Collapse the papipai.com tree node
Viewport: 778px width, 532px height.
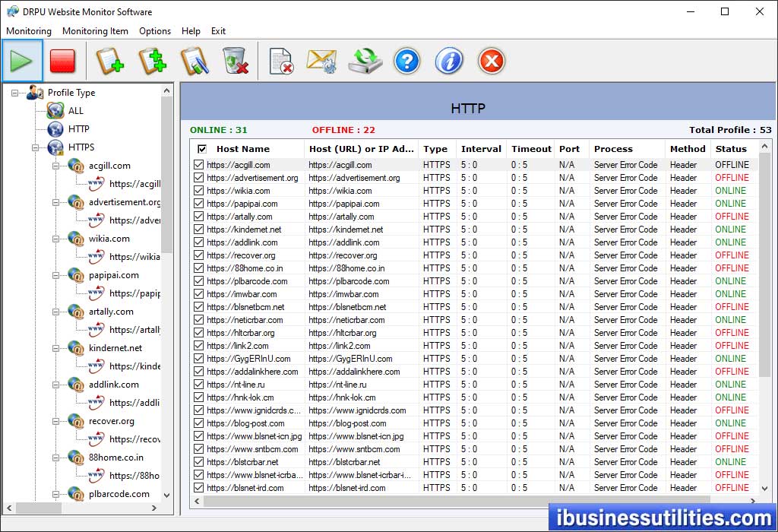[55, 275]
